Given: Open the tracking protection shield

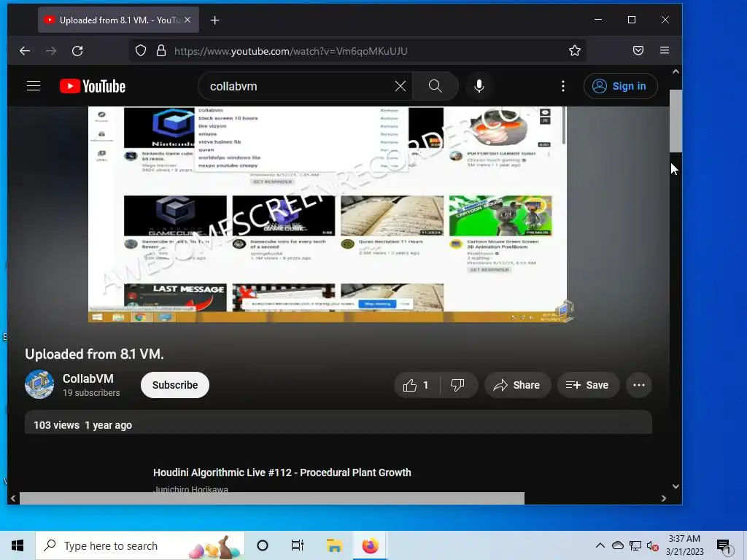Looking at the screenshot, I should click(x=141, y=51).
